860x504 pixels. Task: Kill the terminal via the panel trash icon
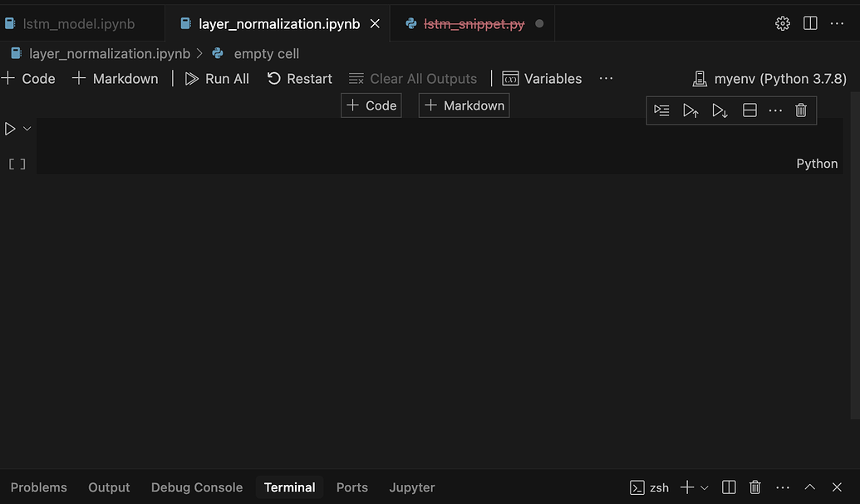[x=754, y=487]
